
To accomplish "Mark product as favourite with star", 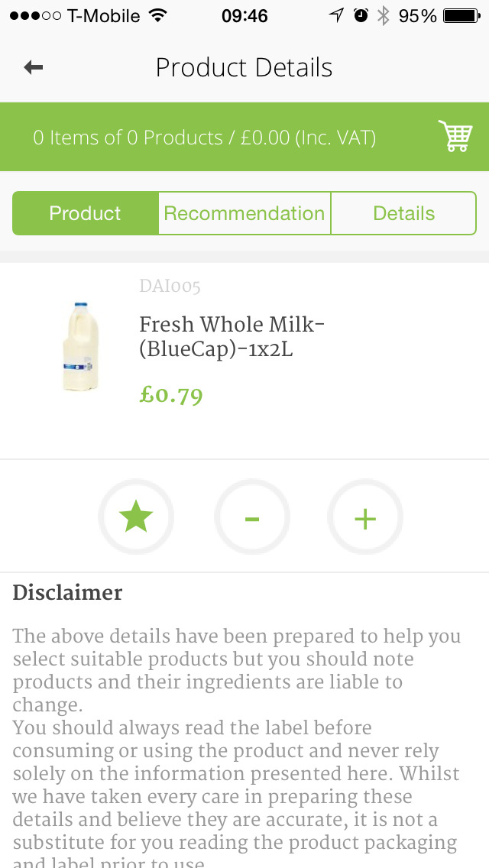I will click(x=136, y=517).
